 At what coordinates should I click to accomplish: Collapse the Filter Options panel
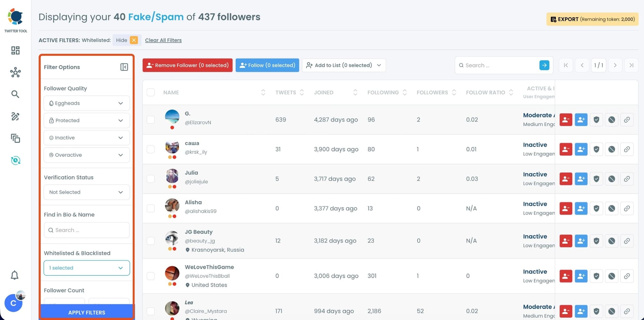124,67
